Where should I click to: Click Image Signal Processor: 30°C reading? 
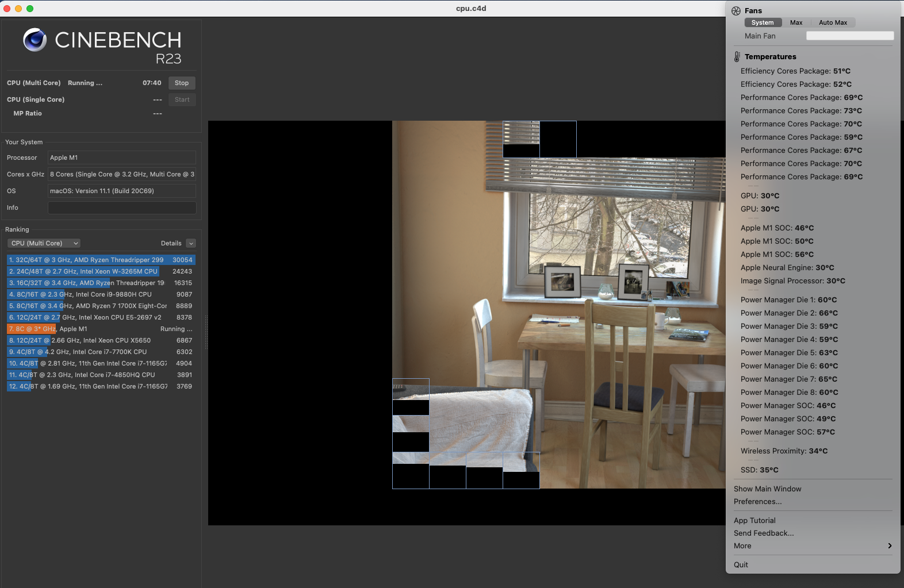793,280
